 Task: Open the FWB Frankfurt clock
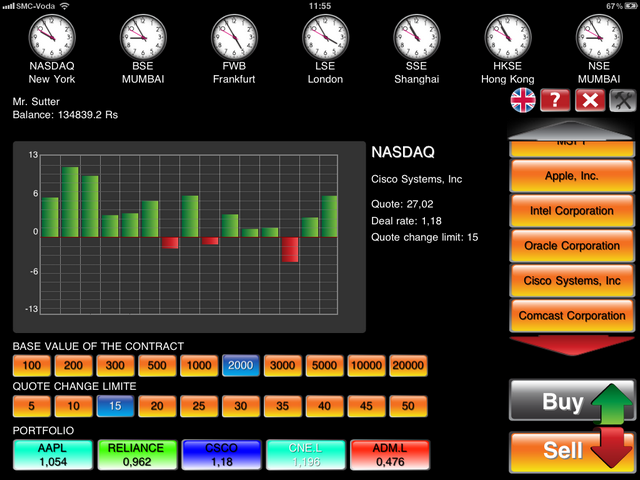point(234,38)
